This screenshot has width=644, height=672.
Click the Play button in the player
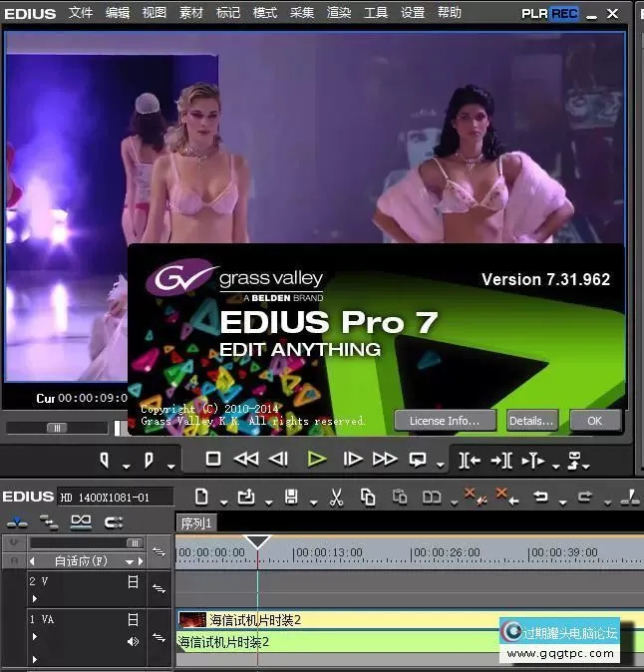pos(317,459)
